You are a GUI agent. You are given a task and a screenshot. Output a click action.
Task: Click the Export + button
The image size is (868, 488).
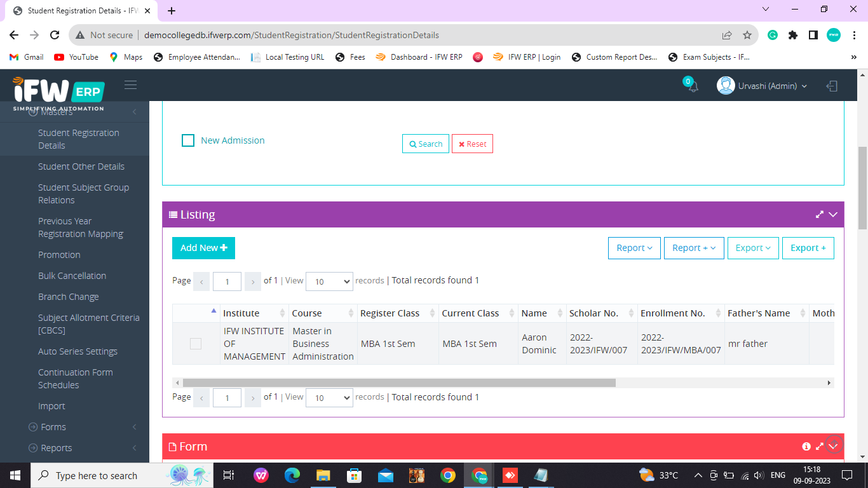point(808,248)
